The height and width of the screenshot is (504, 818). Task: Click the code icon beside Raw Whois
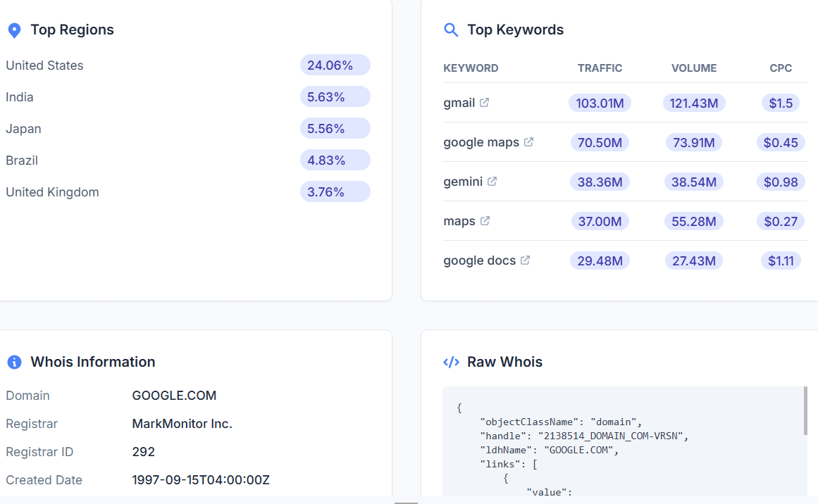coord(451,362)
